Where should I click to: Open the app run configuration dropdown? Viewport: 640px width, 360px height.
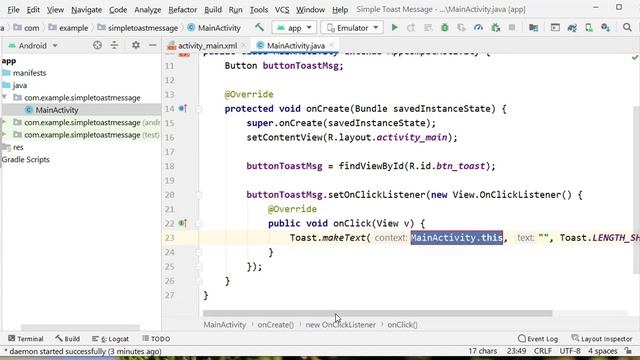[x=294, y=28]
